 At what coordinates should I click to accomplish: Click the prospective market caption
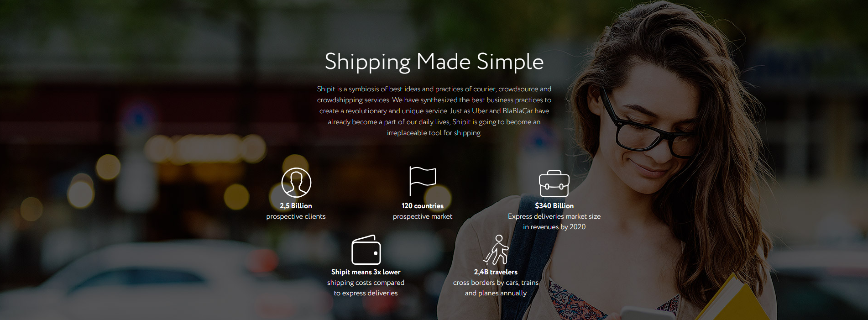coord(423,216)
